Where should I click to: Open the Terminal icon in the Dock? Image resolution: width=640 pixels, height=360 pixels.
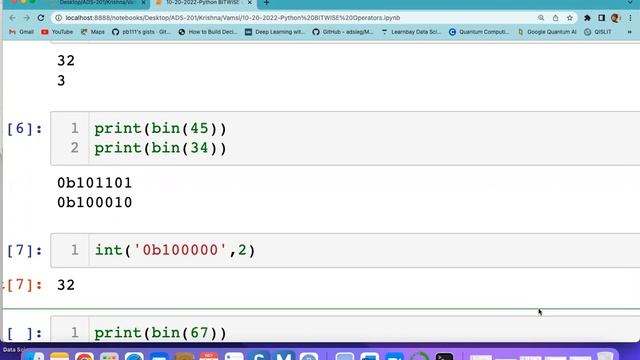tap(444, 356)
